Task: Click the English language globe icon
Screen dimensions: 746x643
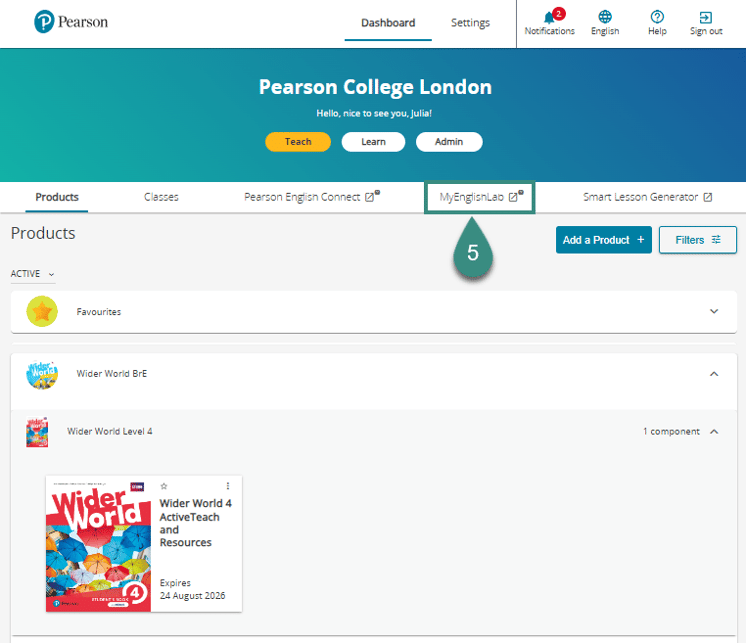Action: [604, 17]
